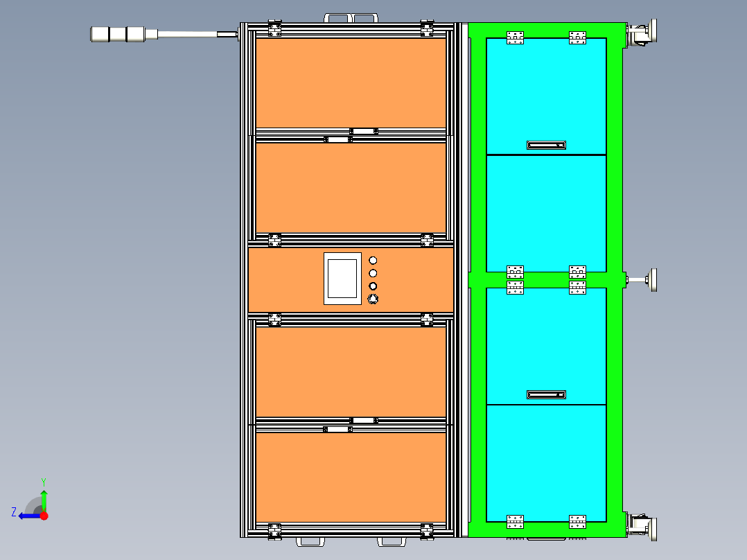
Task: Pick the white pole of the signal tower
Action: pyautogui.click(x=187, y=35)
